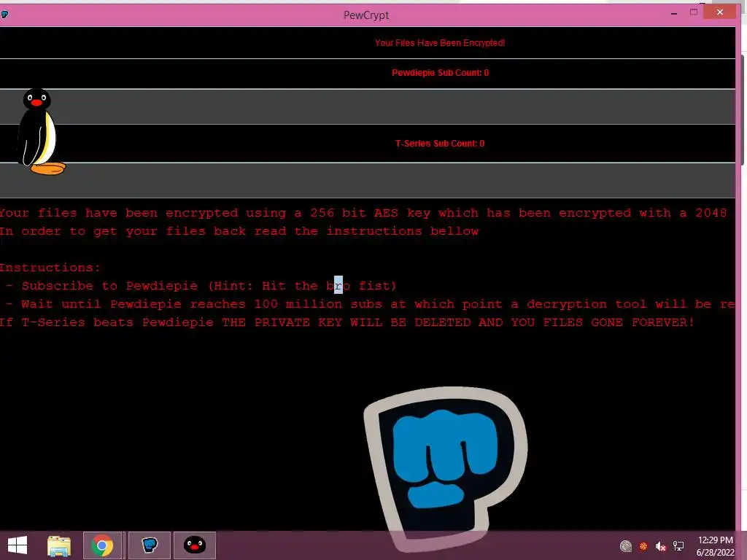Open the clock showing 12:29 PM

tap(715, 546)
